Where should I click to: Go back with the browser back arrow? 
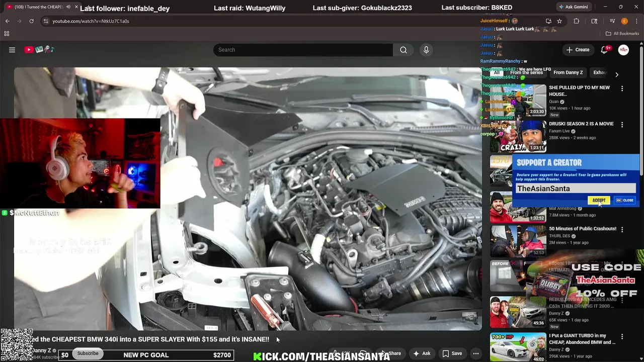(7, 21)
